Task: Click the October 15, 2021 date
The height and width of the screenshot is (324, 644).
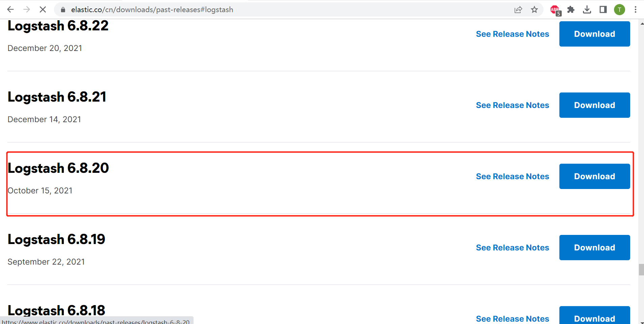Action: click(x=40, y=191)
